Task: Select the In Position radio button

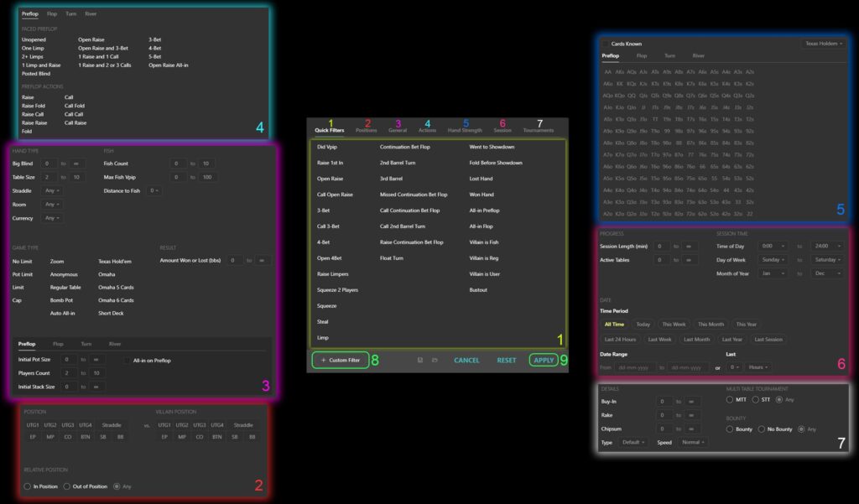Action: click(28, 486)
